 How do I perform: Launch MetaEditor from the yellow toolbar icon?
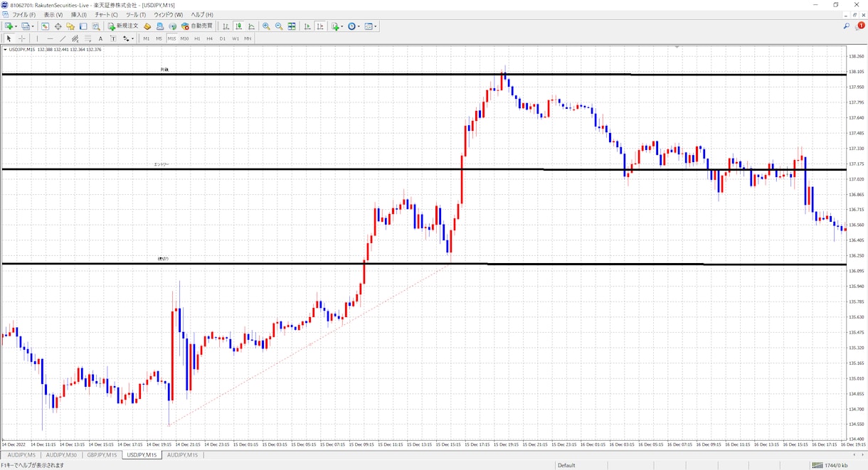(x=147, y=26)
